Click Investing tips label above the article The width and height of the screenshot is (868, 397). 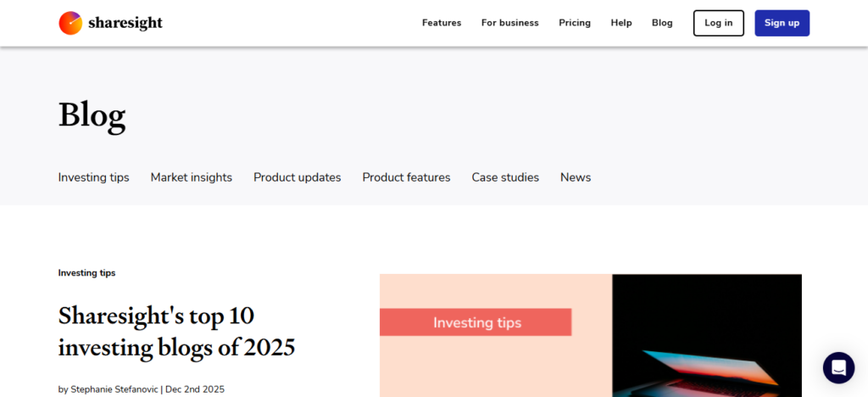[x=87, y=273]
